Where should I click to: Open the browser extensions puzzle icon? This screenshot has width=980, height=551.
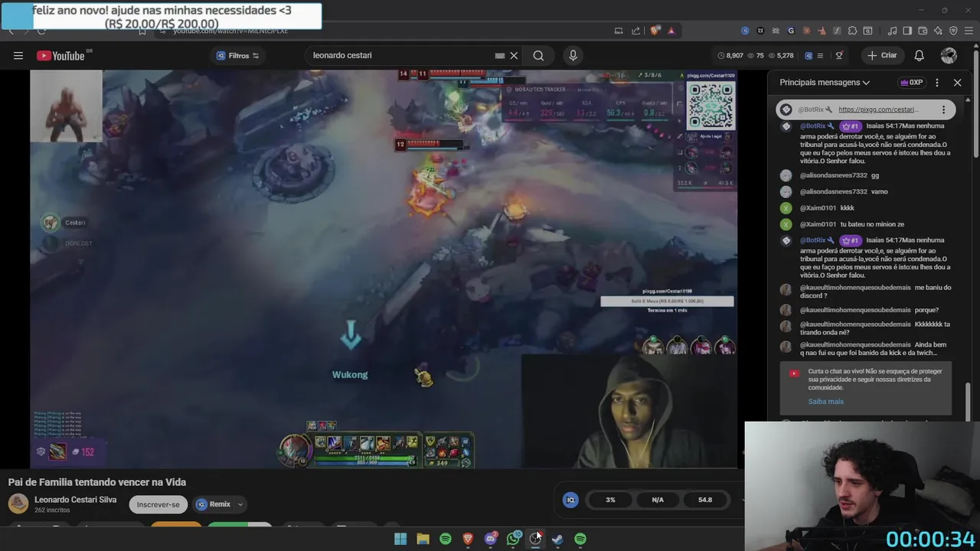click(x=852, y=31)
